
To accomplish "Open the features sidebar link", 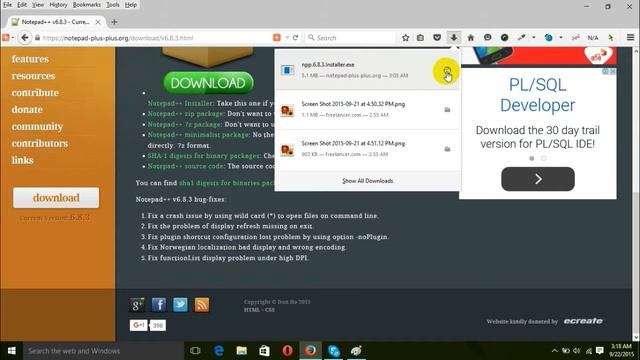I will 30,59.
